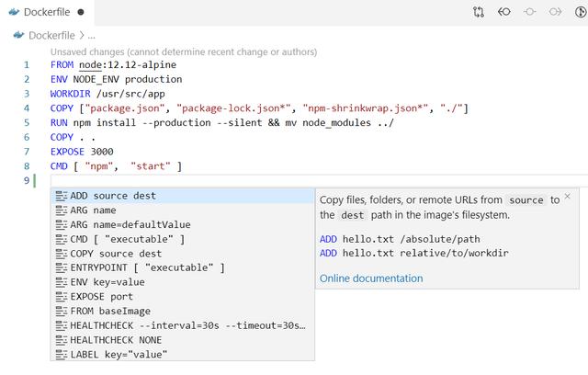Go to the previous change arrow icon
Image resolution: width=588 pixels, height=375 pixels.
pyautogui.click(x=504, y=12)
